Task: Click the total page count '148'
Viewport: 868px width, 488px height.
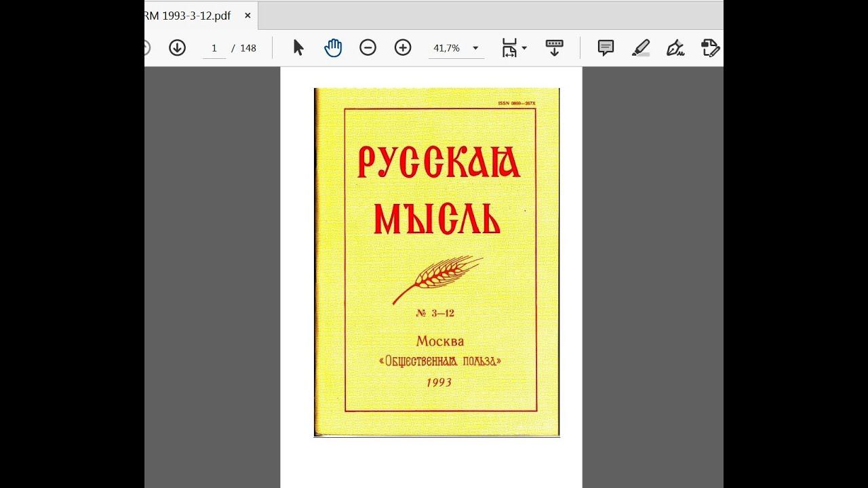Action: (x=248, y=48)
